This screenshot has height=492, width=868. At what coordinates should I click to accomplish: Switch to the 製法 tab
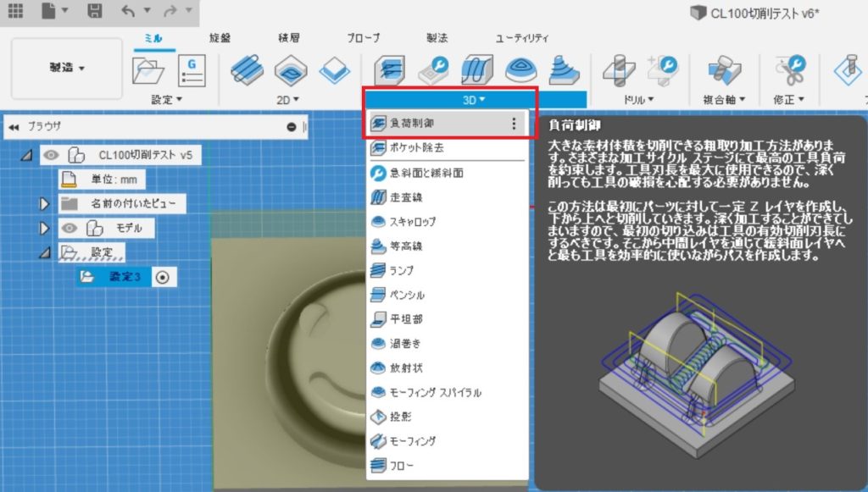(437, 38)
